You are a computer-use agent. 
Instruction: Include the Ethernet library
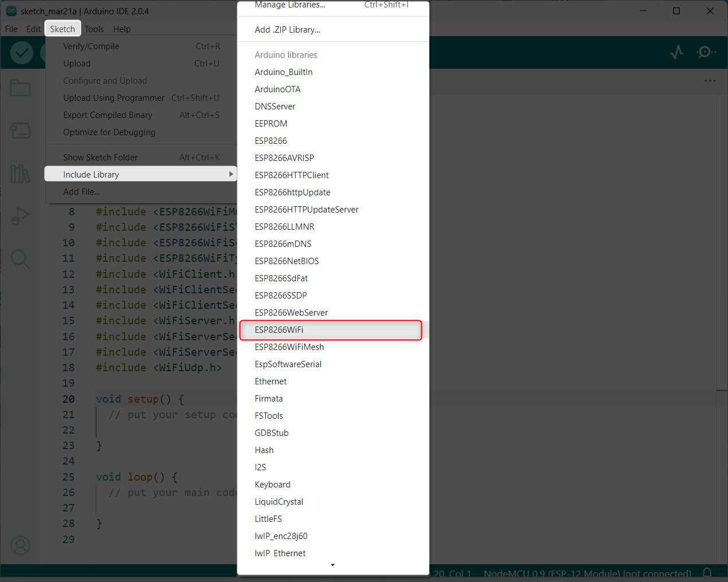(333, 382)
